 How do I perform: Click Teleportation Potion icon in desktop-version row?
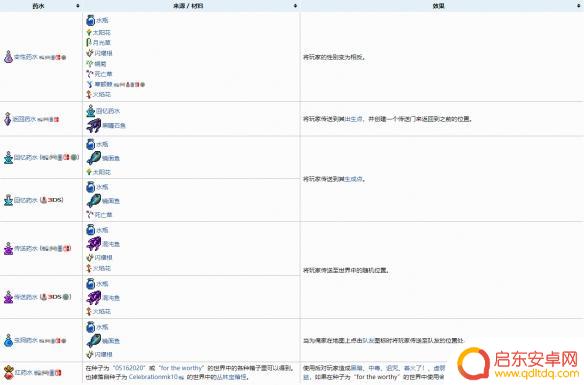pyautogui.click(x=8, y=248)
